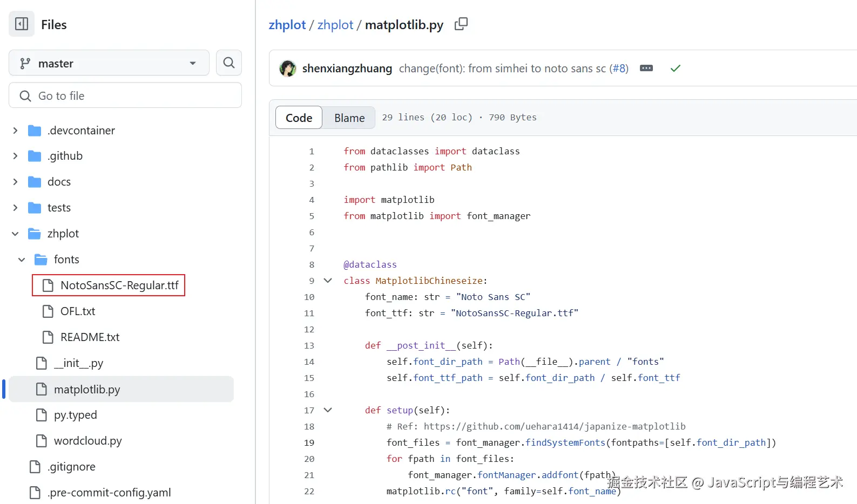Open NotoSansSC-Regular.ttf file
857x504 pixels.
coord(119,285)
